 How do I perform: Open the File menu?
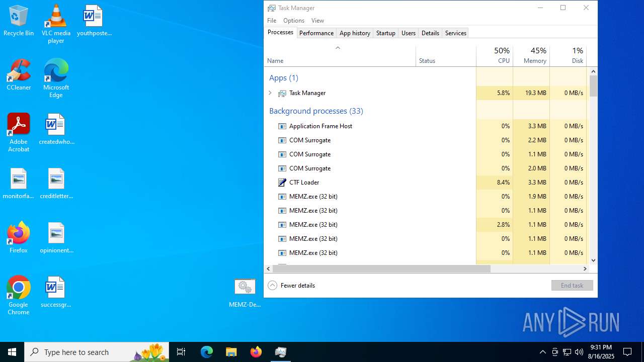tap(272, 21)
